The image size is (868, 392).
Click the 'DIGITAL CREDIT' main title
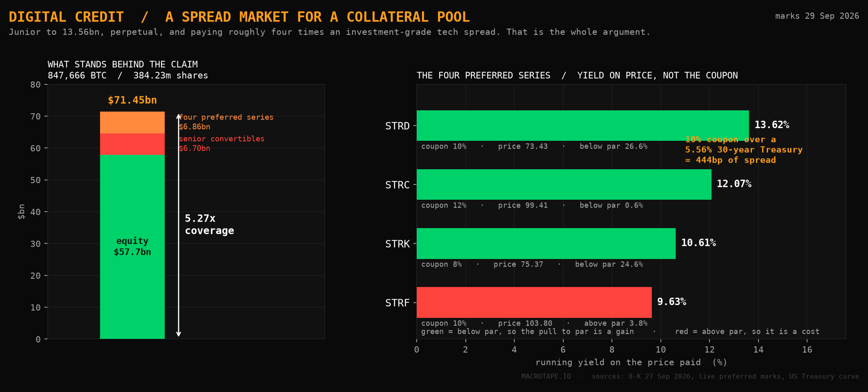coord(66,17)
